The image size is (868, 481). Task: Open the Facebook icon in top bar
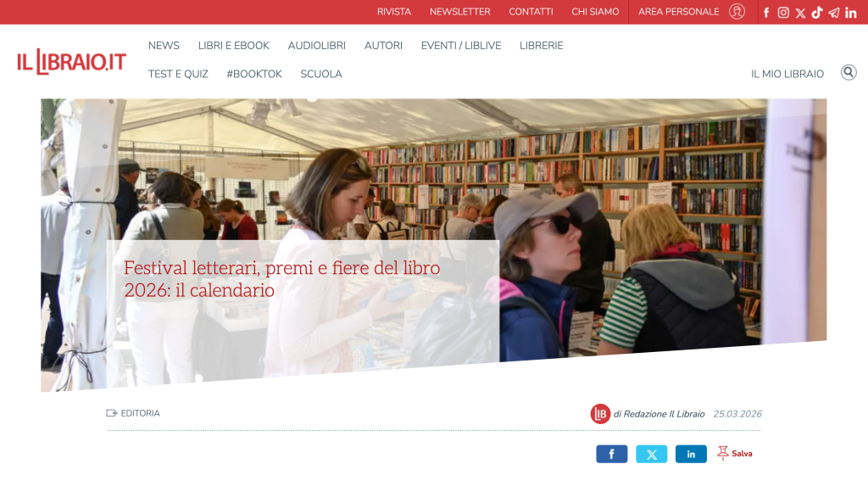(x=766, y=13)
